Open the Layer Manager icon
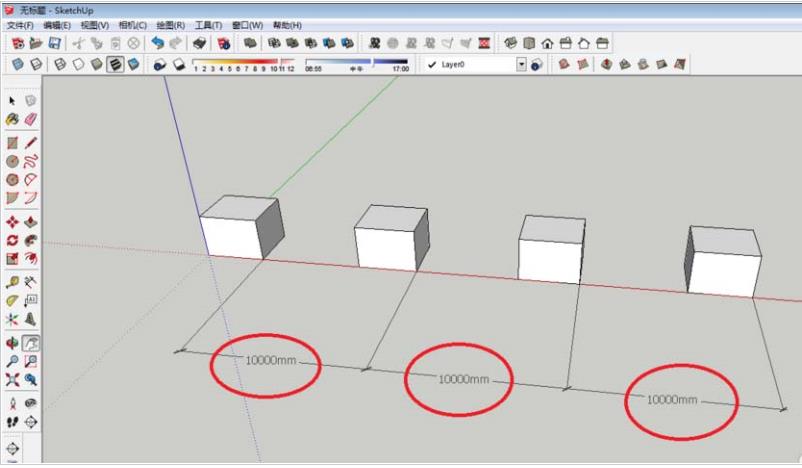This screenshot has width=802, height=468. click(x=537, y=64)
